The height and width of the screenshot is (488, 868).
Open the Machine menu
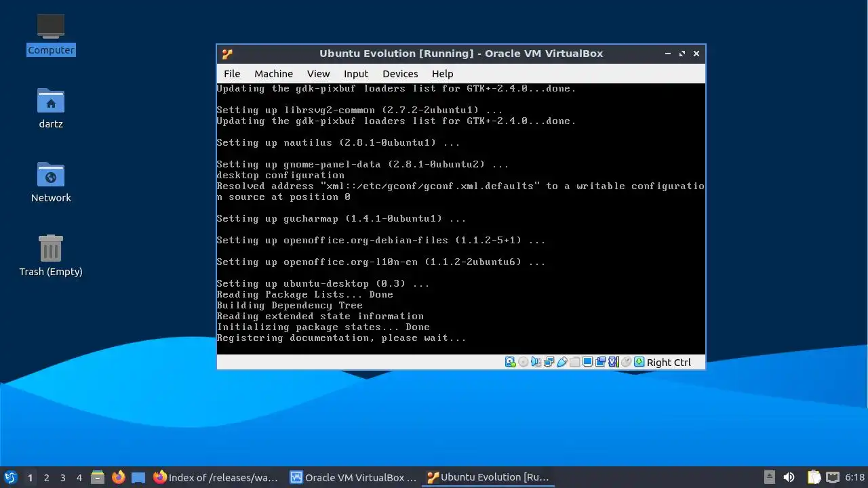pos(274,74)
